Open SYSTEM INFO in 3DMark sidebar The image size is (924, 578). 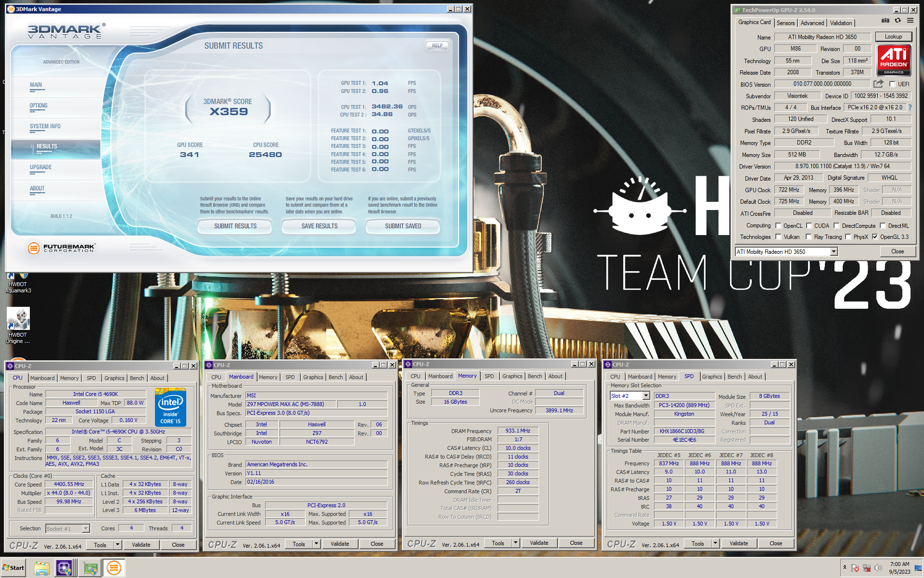45,126
